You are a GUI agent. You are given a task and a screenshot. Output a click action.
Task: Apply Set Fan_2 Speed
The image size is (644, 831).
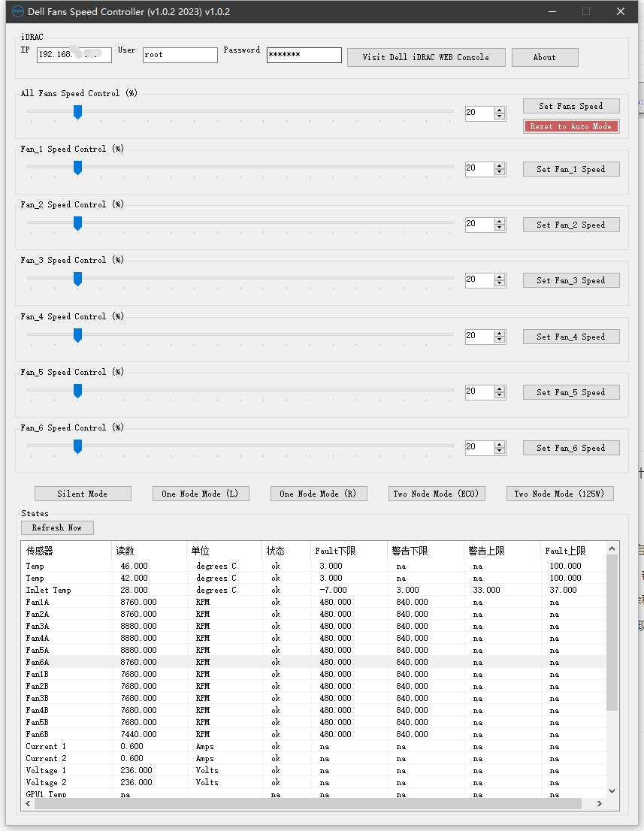pyautogui.click(x=571, y=225)
